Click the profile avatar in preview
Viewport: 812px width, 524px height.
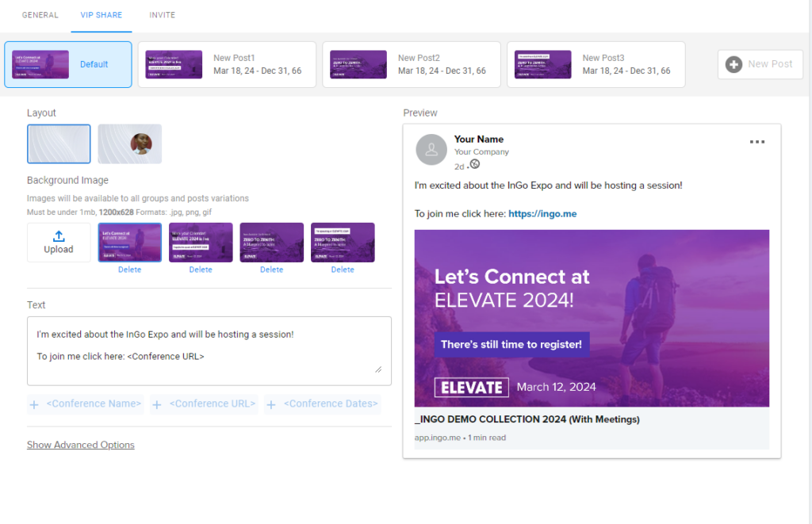click(x=431, y=150)
